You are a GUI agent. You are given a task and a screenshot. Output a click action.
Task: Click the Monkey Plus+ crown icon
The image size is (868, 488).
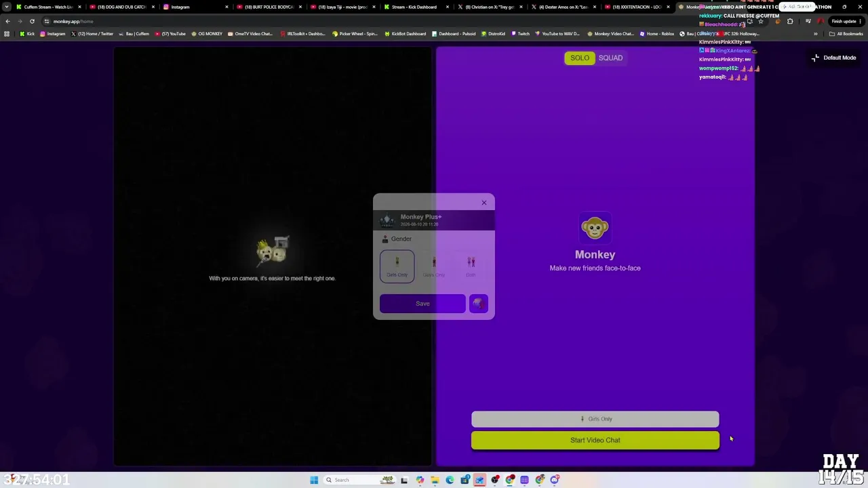[x=387, y=220]
